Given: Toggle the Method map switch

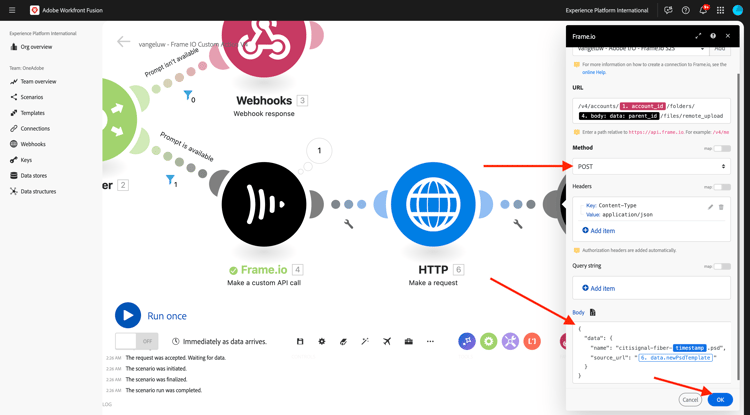Looking at the screenshot, I should 722,148.
